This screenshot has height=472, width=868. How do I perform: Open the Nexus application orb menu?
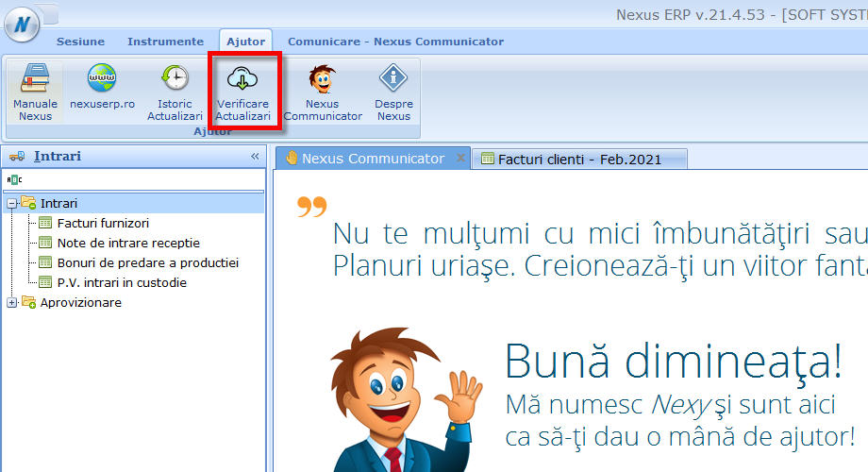[x=22, y=25]
